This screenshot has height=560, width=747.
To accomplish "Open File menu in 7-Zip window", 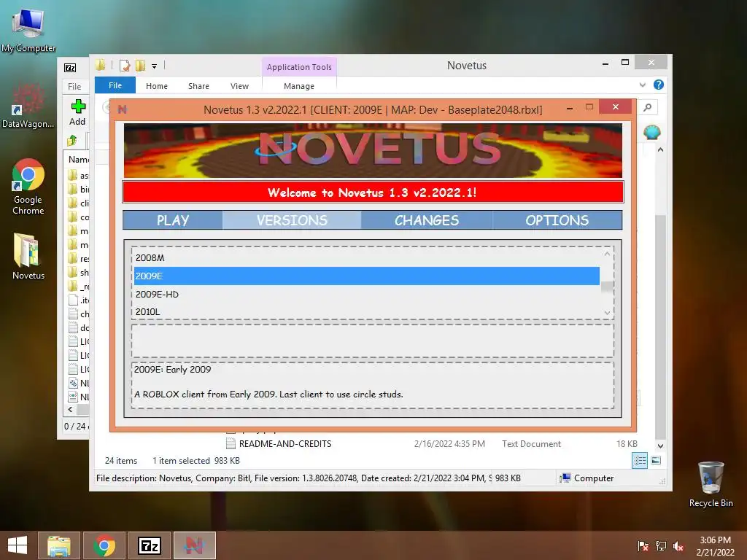I will (74, 87).
